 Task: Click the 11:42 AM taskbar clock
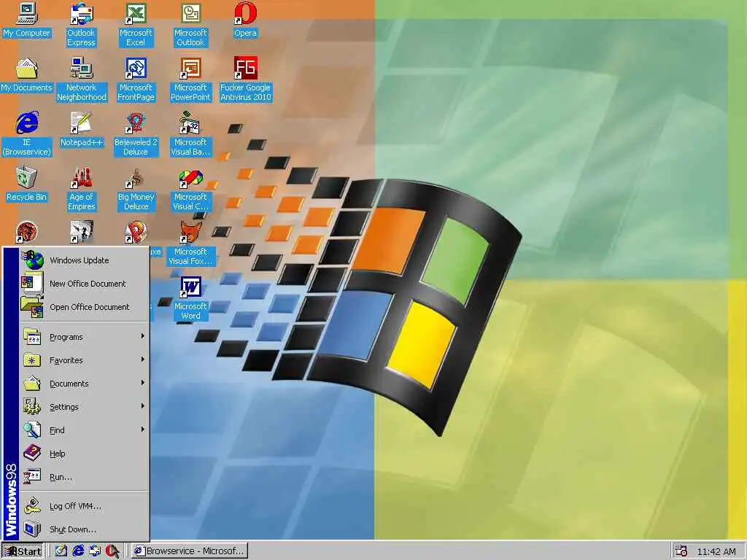tap(716, 551)
